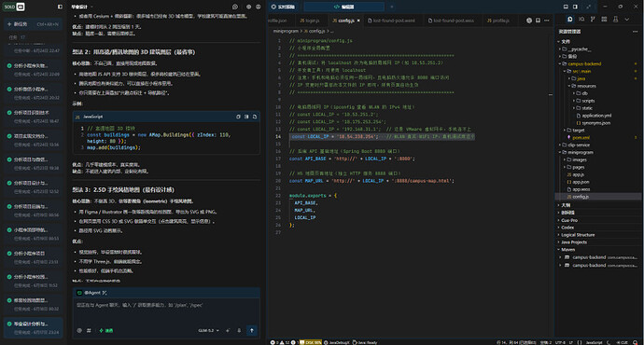Image resolution: width=644 pixels, height=345 pixels.
Task: Open the @Agent selector in chat input
Action: point(92,293)
